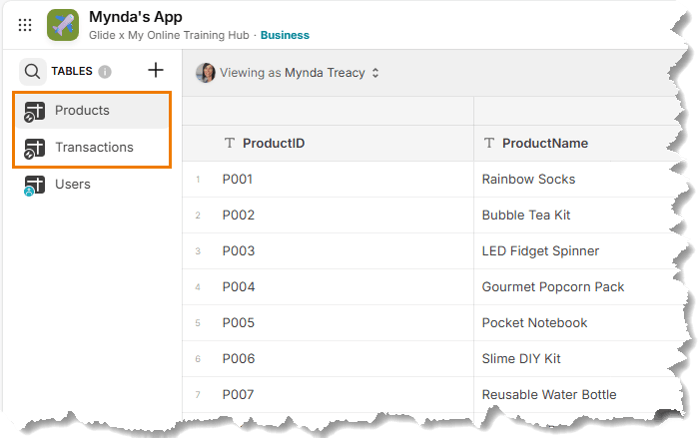Click the Transactions table icon
The image size is (698, 438).
point(34,148)
